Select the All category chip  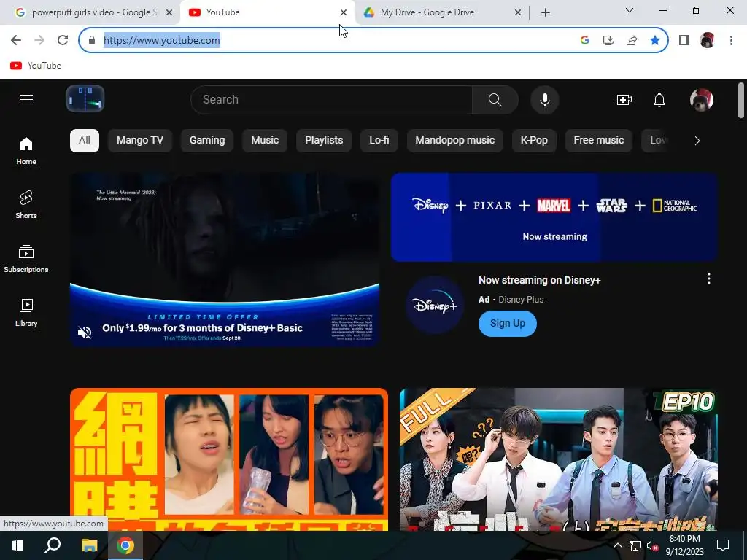[x=85, y=141]
